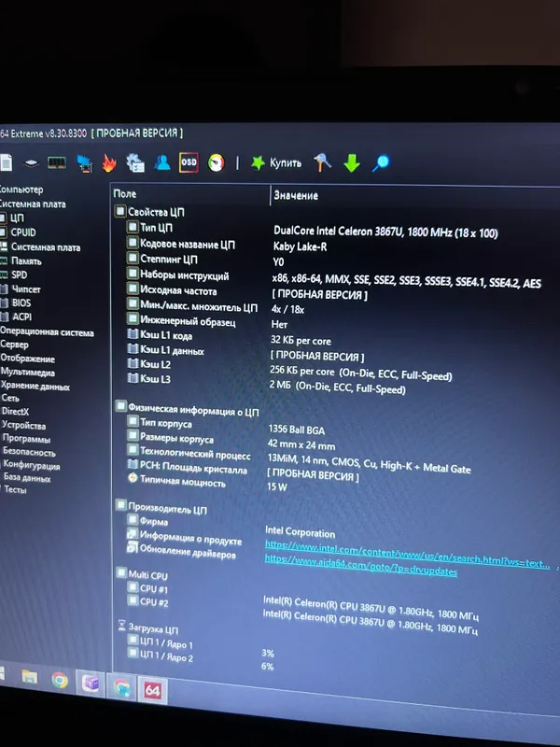Open the aida64 driver updates link
This screenshot has width=560, height=747.
tap(361, 565)
